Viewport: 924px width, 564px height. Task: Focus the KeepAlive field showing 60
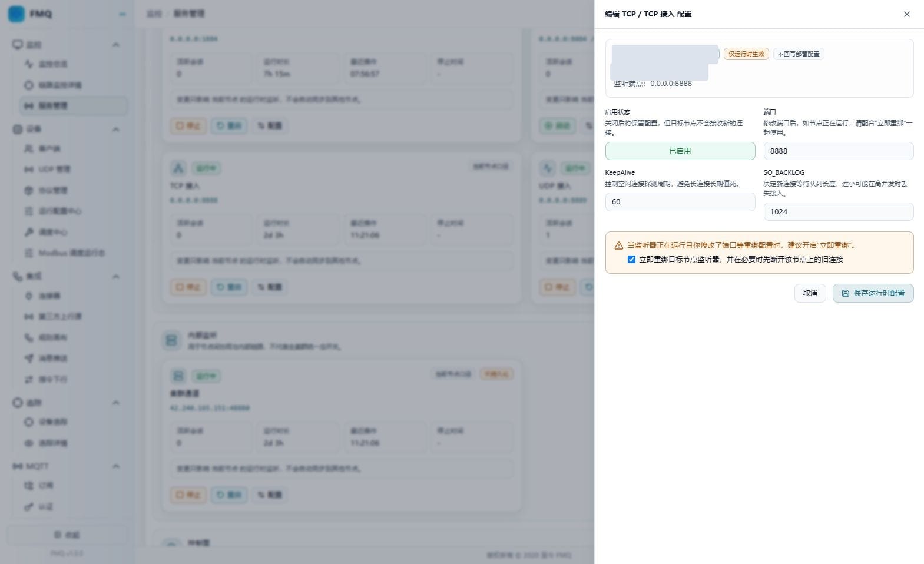pyautogui.click(x=680, y=202)
